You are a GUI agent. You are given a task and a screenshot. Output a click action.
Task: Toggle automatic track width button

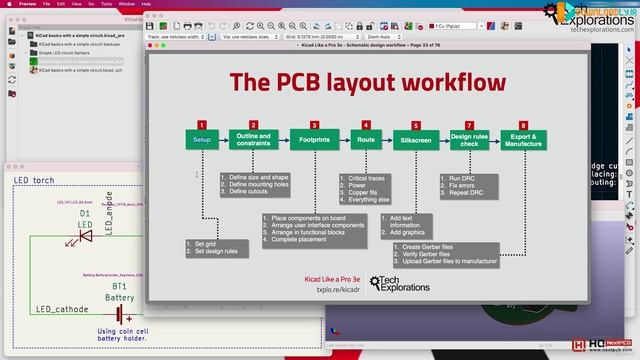212,37
